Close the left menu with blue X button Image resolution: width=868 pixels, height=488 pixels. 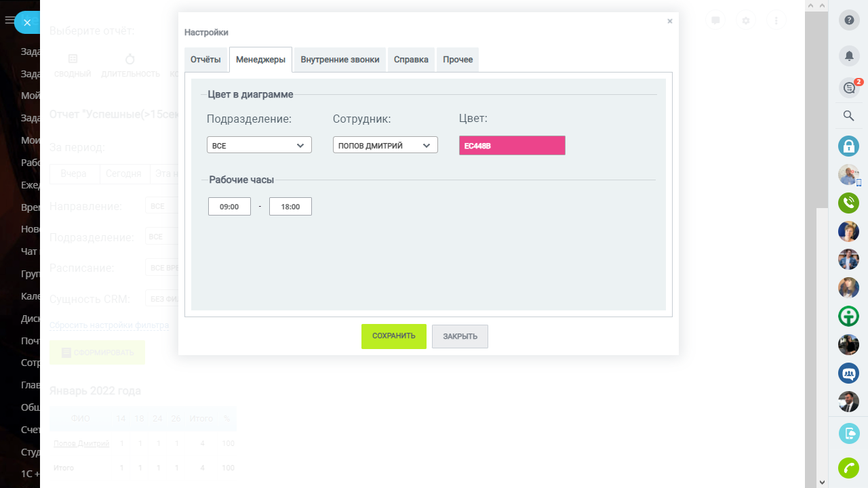(27, 22)
